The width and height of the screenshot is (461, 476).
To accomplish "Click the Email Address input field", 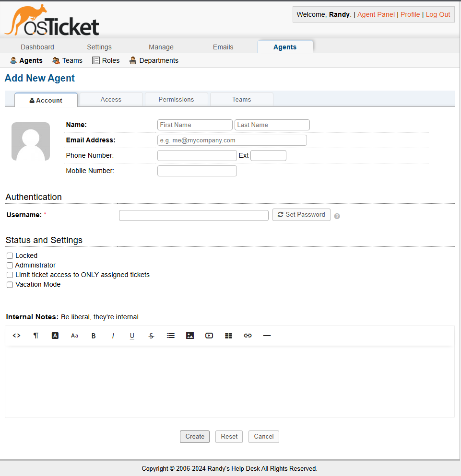I will tap(232, 140).
